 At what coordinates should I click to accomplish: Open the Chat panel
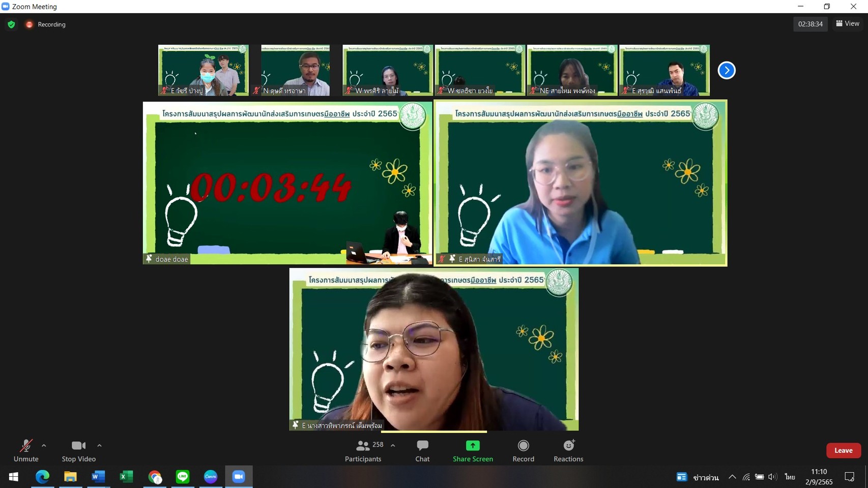coord(422,450)
